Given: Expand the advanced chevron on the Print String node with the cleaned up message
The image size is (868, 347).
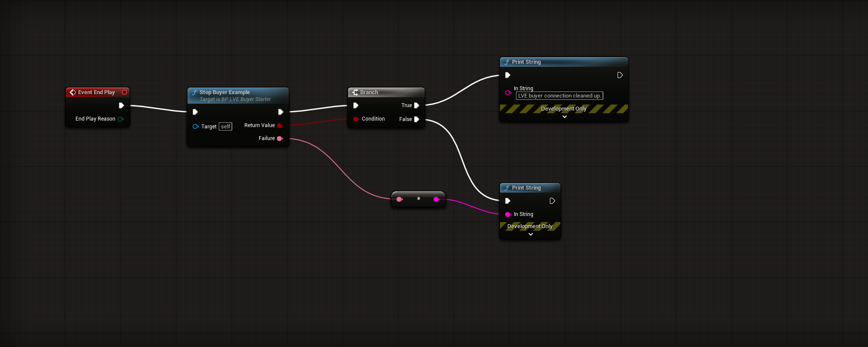Looking at the screenshot, I should [x=565, y=117].
